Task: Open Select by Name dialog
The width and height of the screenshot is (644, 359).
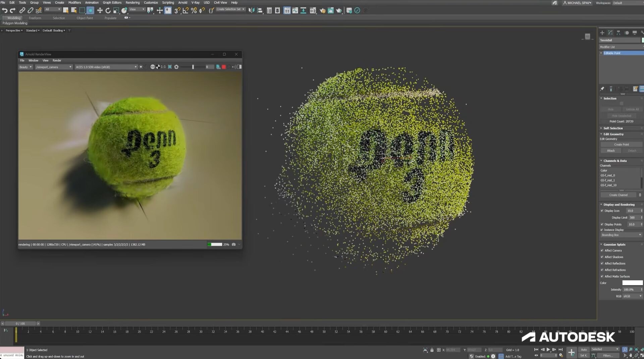Action: point(74,10)
